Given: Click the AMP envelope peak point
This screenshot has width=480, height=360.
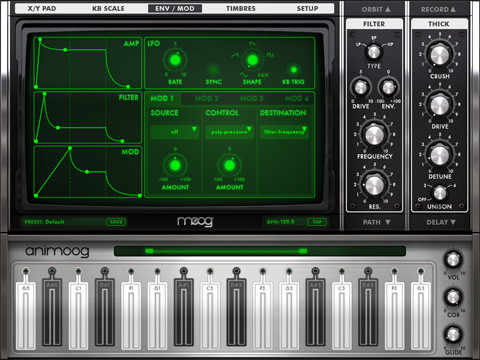Looking at the screenshot, I should [40, 39].
